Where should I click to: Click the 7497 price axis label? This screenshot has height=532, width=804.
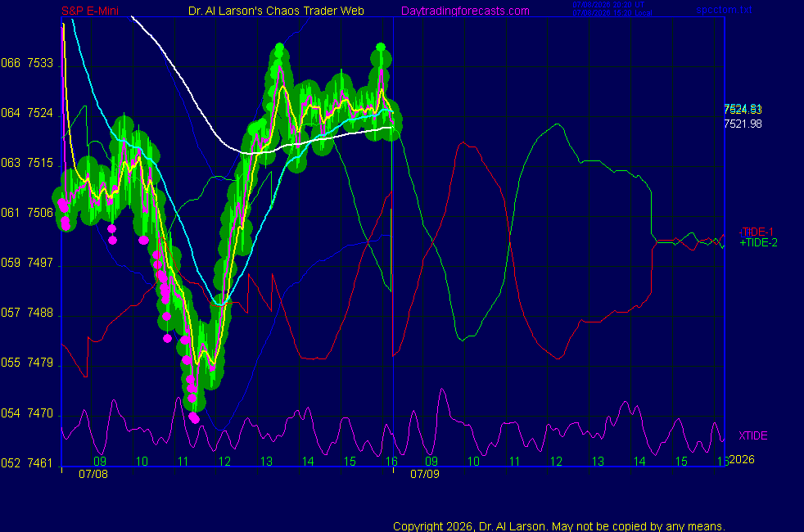[x=40, y=263]
